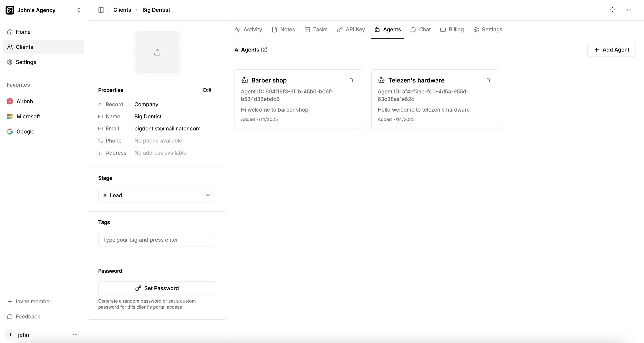The width and height of the screenshot is (644, 343).
Task: Expand options next to john at bottom
Action: tap(75, 335)
